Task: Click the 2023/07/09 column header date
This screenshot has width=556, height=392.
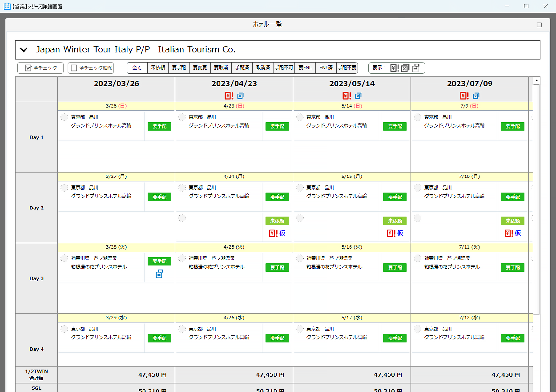Action: pyautogui.click(x=470, y=84)
